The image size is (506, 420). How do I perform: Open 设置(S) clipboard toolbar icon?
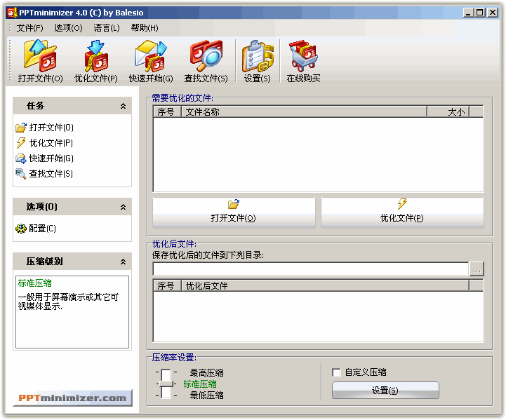[258, 60]
